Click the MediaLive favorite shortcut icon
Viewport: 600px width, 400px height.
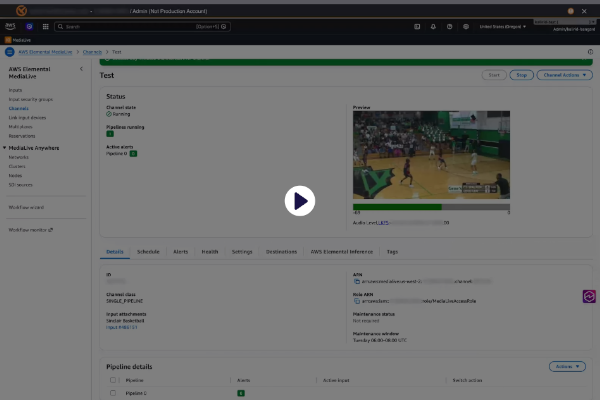pyautogui.click(x=8, y=40)
